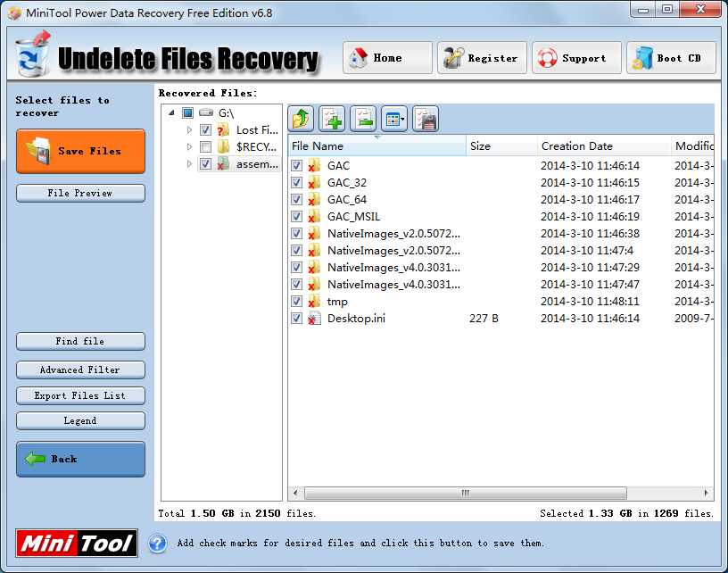Click the save checked files toolbar icon
728x573 pixels.
tap(426, 119)
